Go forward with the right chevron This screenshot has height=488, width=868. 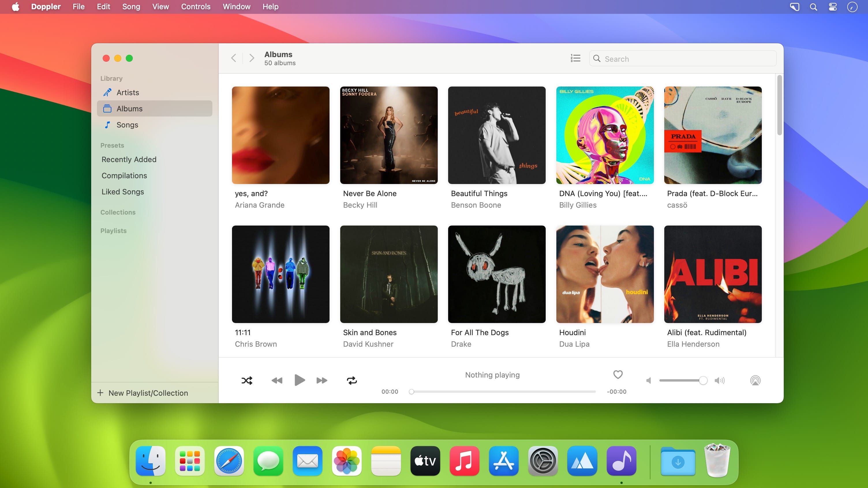tap(251, 58)
